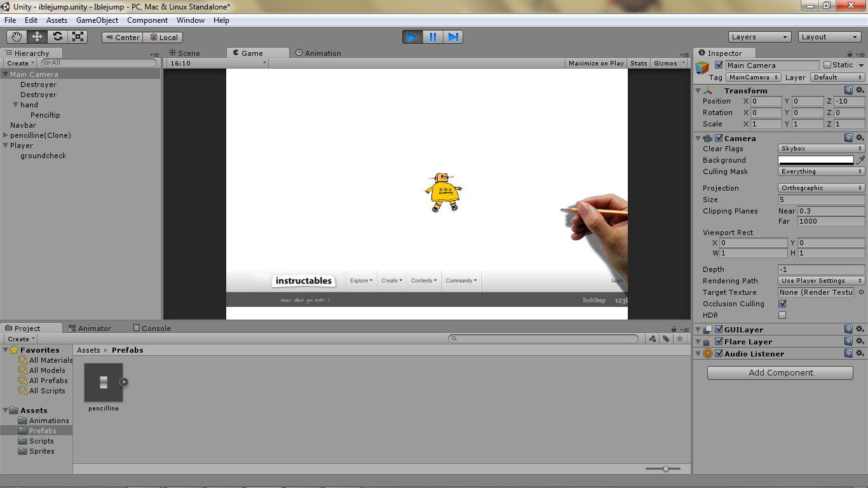Open the GameObject menu
Screen dimensions: 868x488
(x=97, y=20)
